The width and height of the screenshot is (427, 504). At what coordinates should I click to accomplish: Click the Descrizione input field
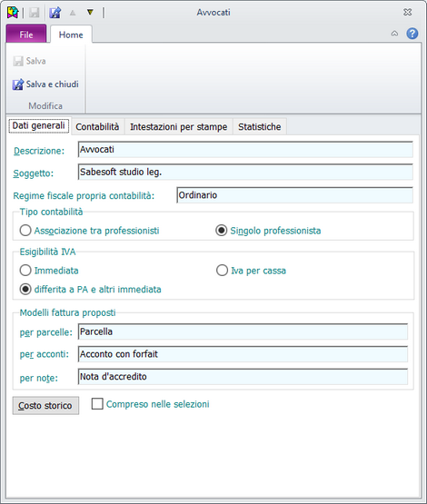point(245,150)
